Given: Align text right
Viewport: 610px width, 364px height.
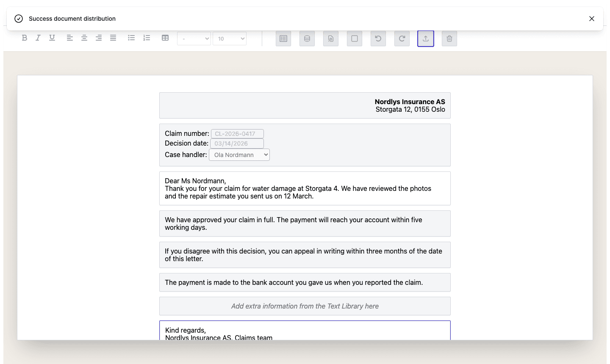Looking at the screenshot, I should (x=99, y=38).
